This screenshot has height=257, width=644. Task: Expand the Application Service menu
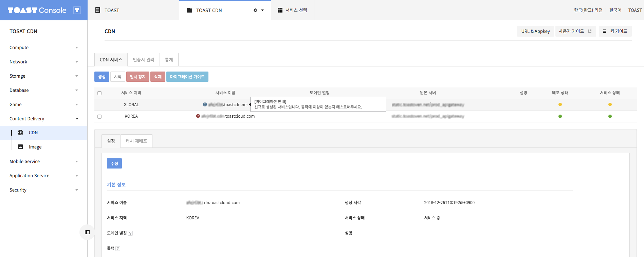[x=43, y=176]
